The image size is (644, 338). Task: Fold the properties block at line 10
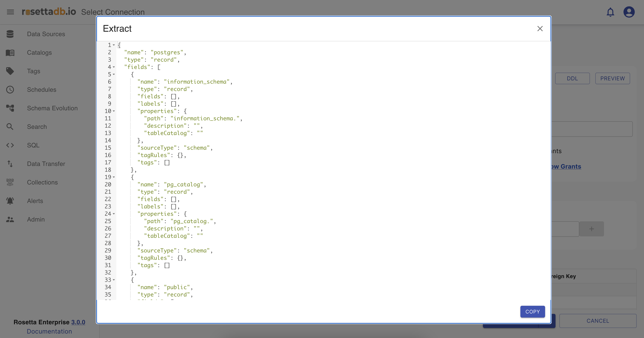tap(114, 111)
